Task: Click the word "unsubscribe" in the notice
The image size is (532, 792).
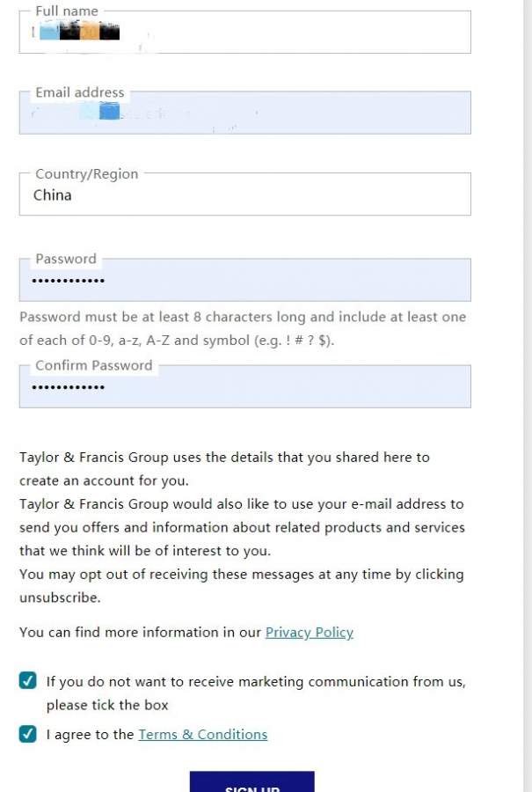Action: tap(60, 598)
